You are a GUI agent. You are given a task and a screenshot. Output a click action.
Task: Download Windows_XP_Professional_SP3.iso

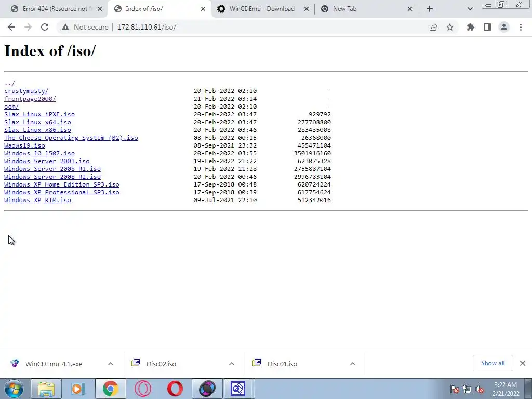pos(62,192)
